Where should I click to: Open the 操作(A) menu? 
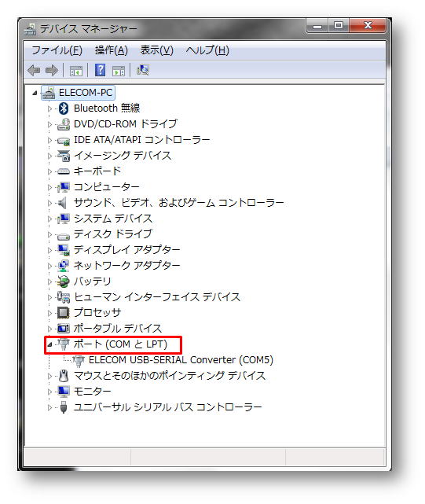(111, 50)
